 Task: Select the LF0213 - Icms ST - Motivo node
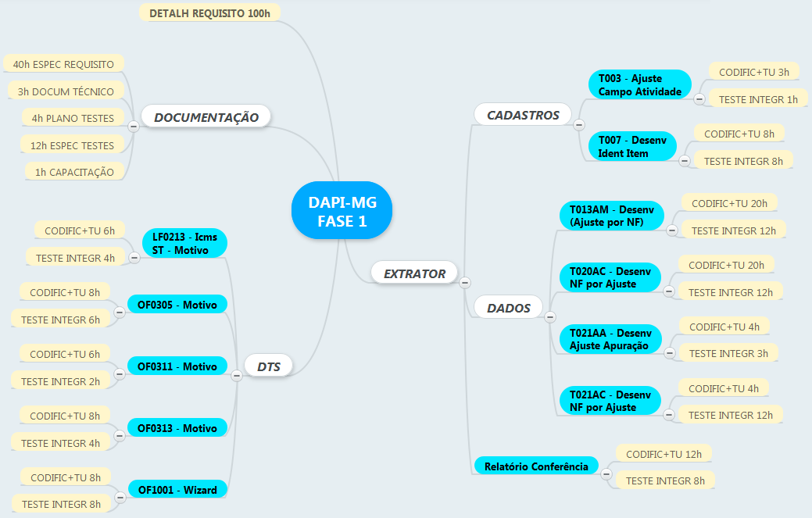pos(184,243)
